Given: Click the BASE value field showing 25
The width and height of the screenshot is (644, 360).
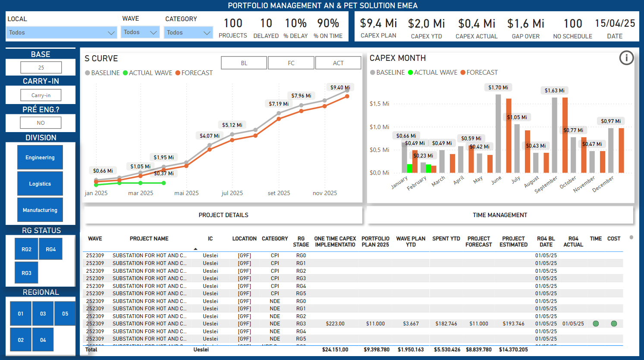Looking at the screenshot, I should pyautogui.click(x=41, y=67).
